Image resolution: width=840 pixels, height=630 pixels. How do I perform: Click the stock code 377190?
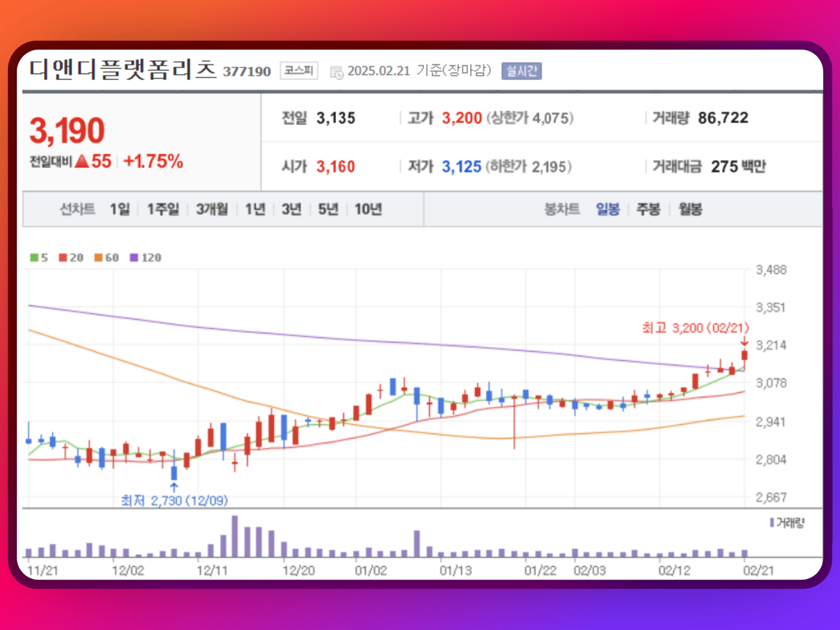click(x=247, y=71)
